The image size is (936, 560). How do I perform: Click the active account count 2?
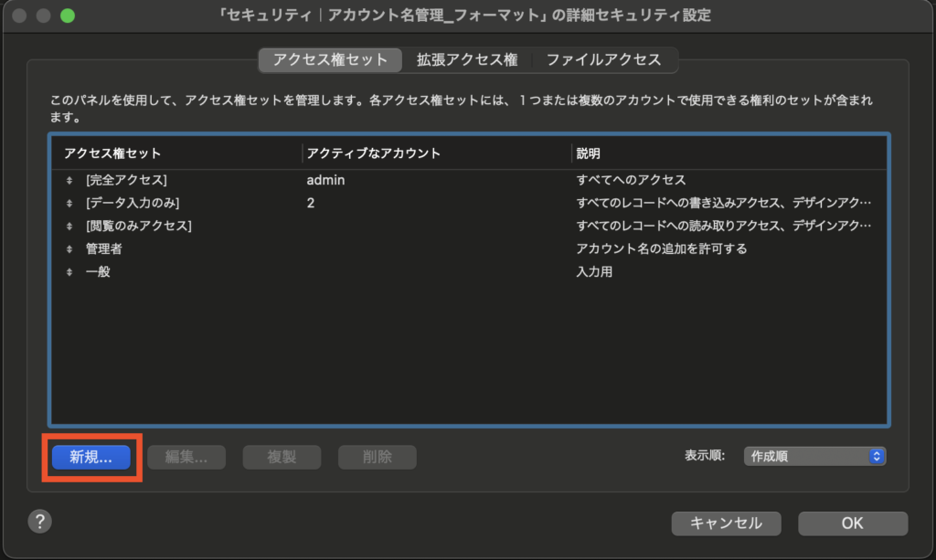(x=311, y=204)
